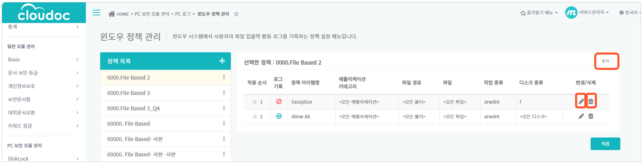The image size is (644, 164).
Task: Open the 즐겨찾기 메뉴 dropdown
Action: coord(539,13)
